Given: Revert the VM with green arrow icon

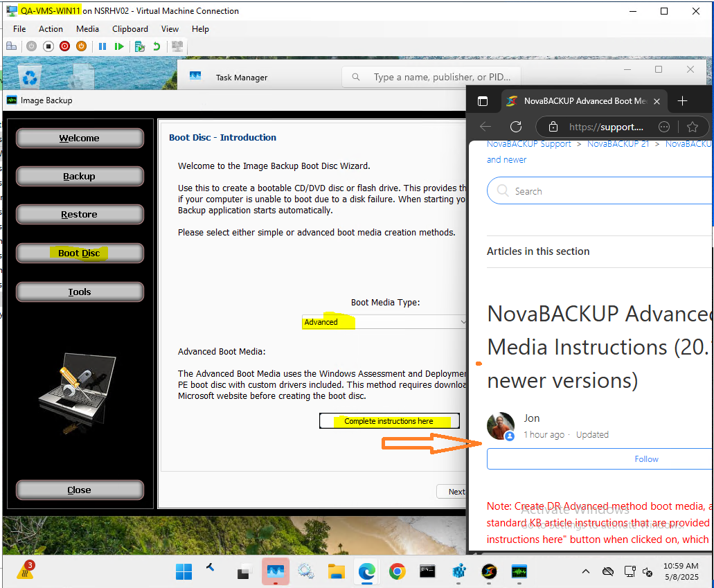Looking at the screenshot, I should (x=157, y=46).
